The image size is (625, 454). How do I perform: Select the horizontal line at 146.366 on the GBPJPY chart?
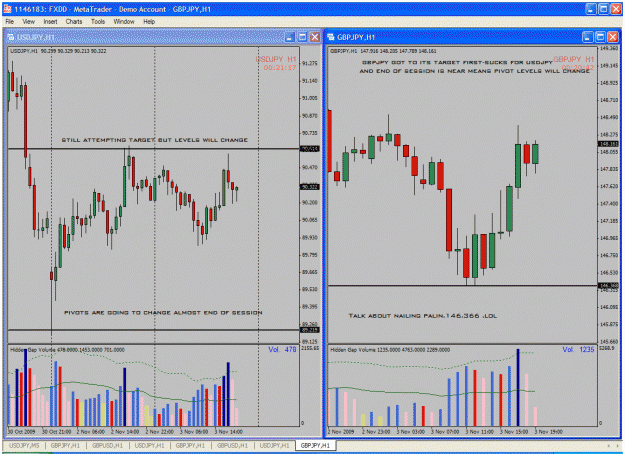(462, 285)
